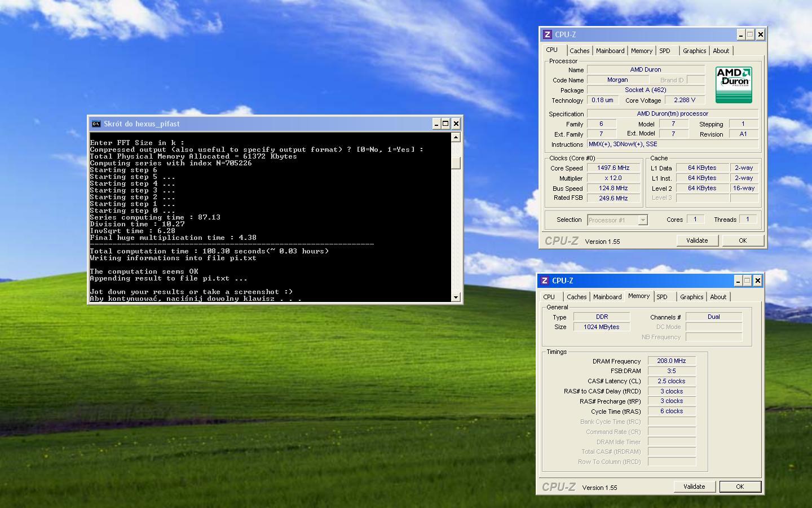812x508 pixels.
Task: Click Threads count value field
Action: 748,220
